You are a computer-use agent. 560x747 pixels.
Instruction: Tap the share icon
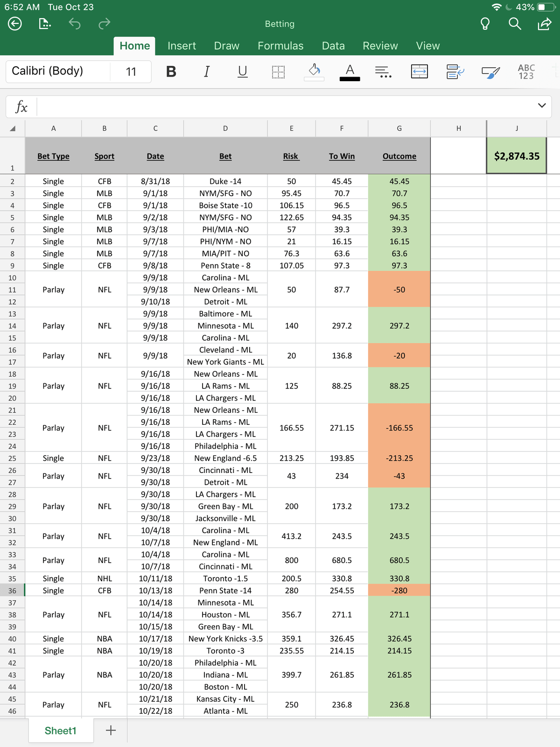(545, 23)
